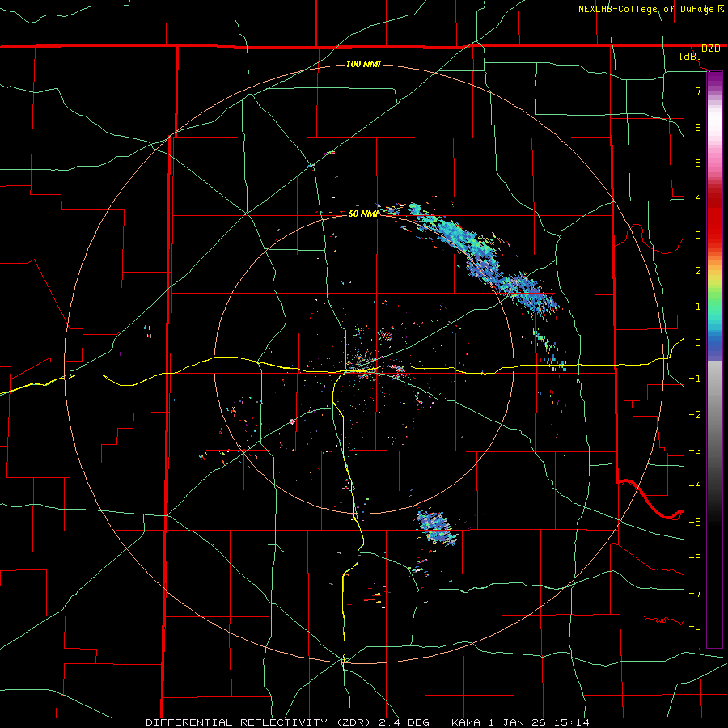The image size is (728, 728).
Task: Click the -7 value on color scale
Action: pyautogui.click(x=695, y=594)
